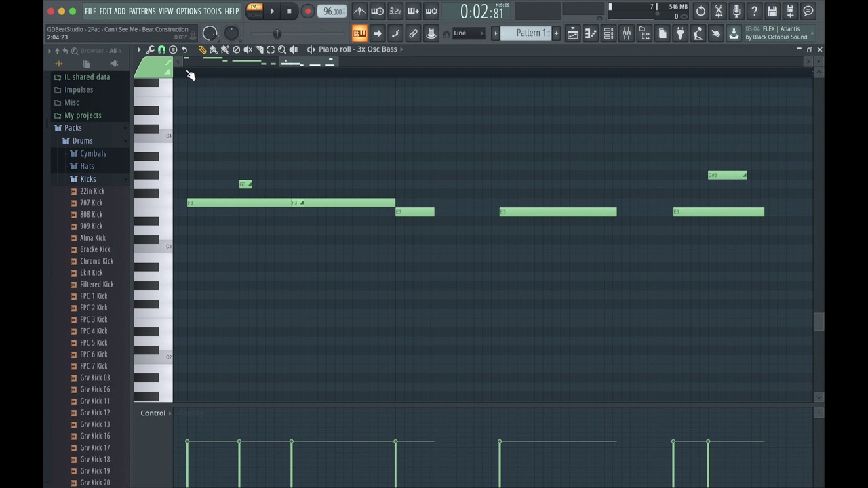Open piano roll menu arrow
Viewport: 868px width, 488px height.
point(139,49)
